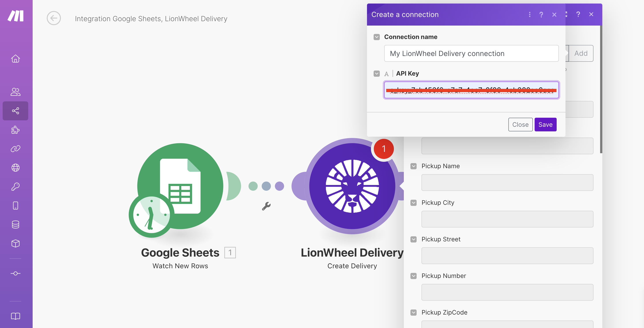Toggle the Connection name field chevron
The image size is (644, 328).
pos(377,37)
